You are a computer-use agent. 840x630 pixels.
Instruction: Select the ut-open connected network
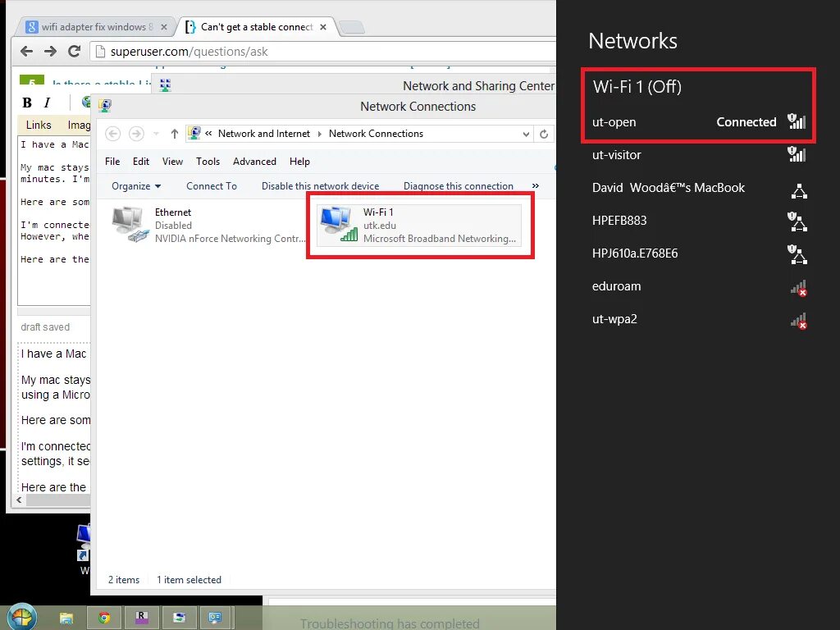(x=699, y=122)
